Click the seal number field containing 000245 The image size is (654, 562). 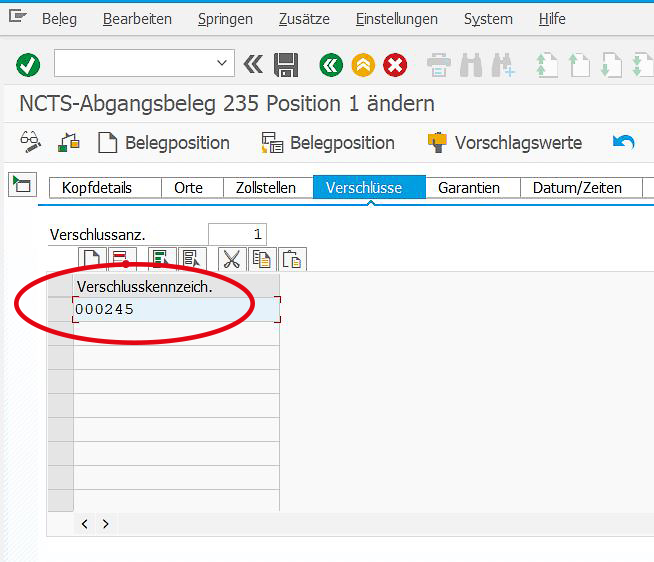click(x=176, y=310)
